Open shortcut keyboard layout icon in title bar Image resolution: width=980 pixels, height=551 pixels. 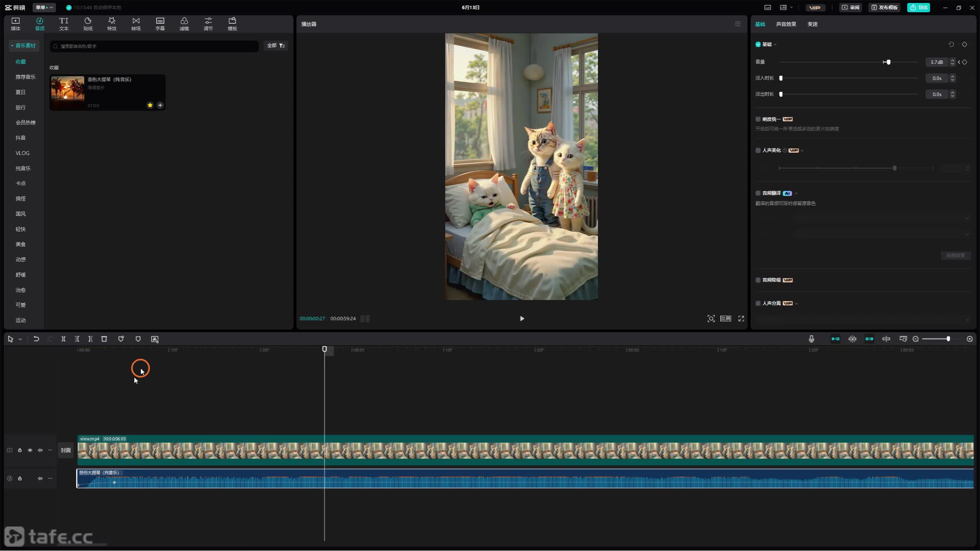click(x=768, y=7)
